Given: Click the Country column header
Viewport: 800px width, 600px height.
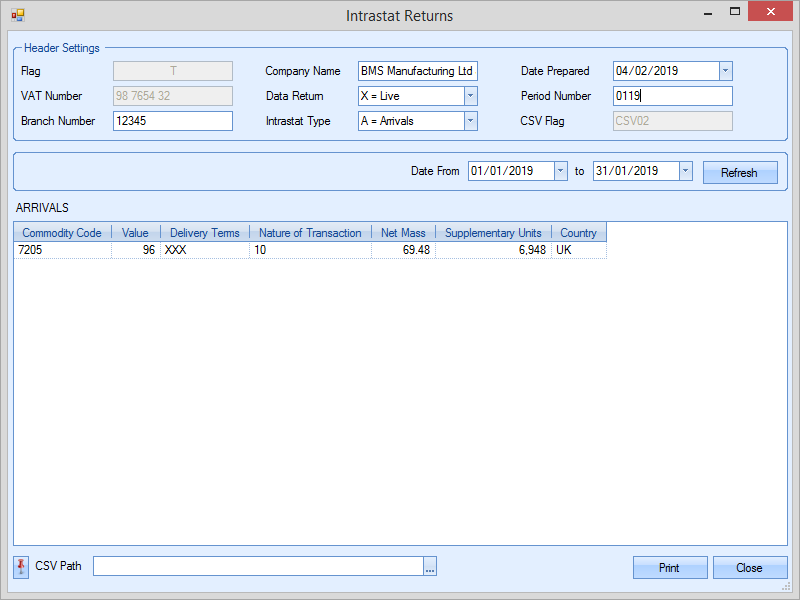Looking at the screenshot, I should coord(578,233).
